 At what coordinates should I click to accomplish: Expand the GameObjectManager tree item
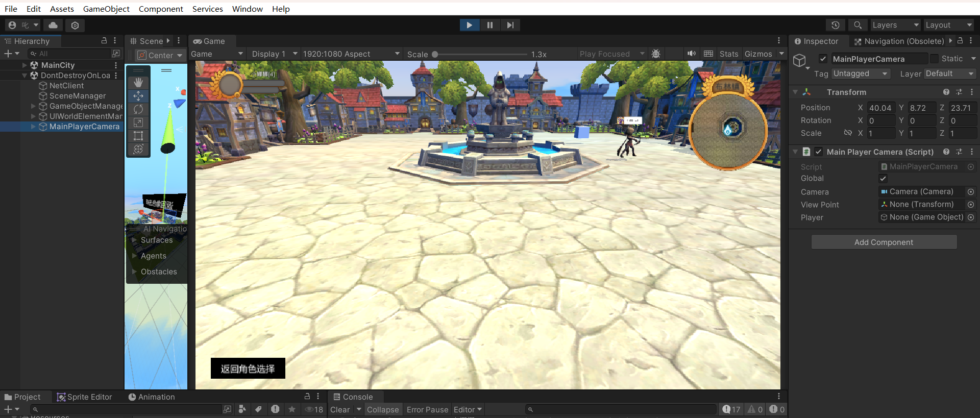(34, 106)
